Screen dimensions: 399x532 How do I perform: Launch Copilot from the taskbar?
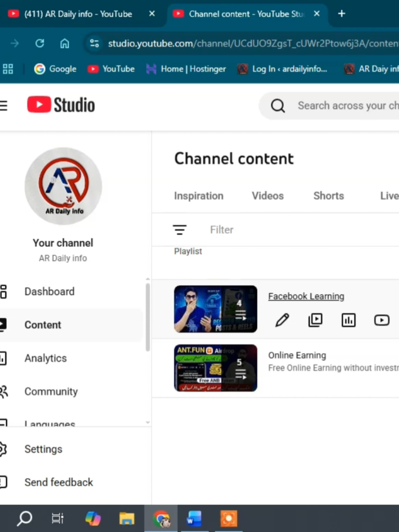[93, 518]
